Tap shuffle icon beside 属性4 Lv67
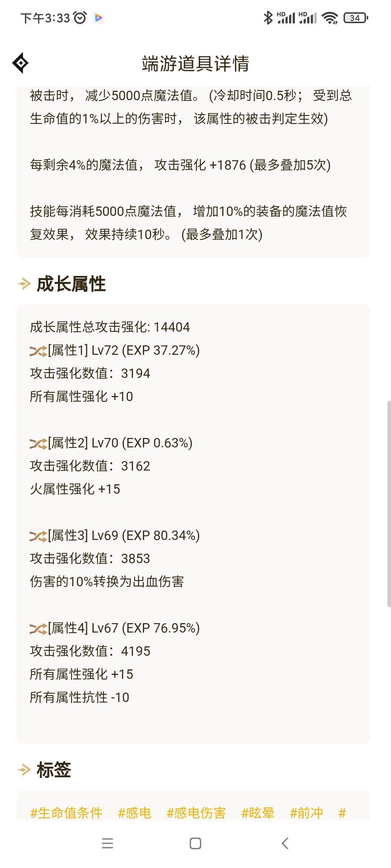The width and height of the screenshot is (391, 868). [38, 629]
